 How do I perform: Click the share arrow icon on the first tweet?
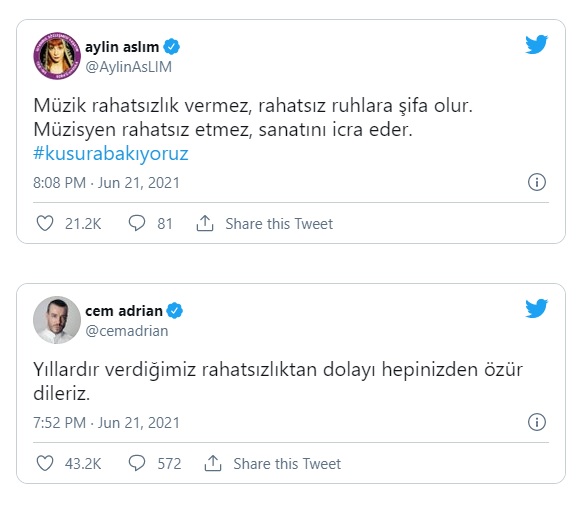click(x=205, y=223)
